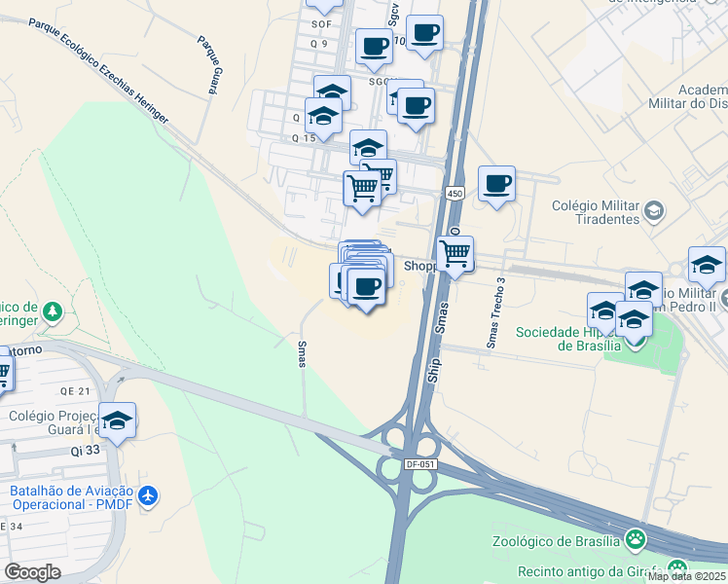Open the front shopping cart marker below Q 15
The width and height of the screenshot is (728, 584).
point(362,190)
